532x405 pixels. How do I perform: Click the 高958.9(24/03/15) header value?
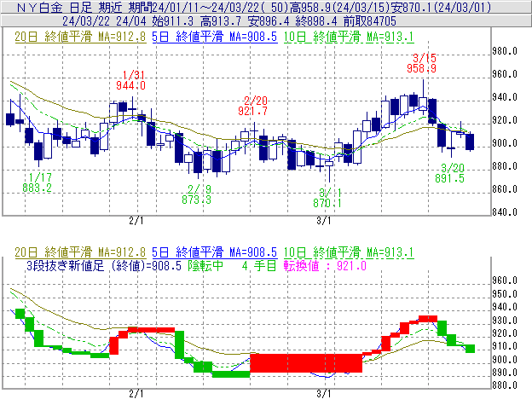[340, 7]
